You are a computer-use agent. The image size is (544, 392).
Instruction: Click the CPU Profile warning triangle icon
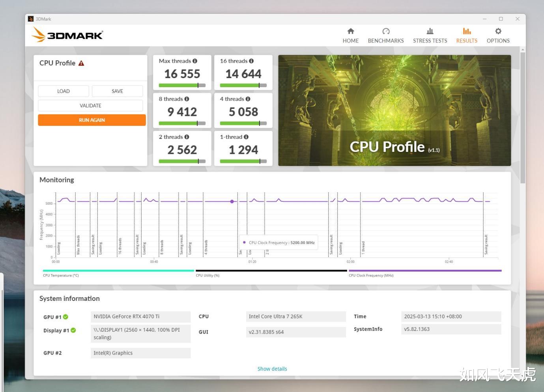[x=81, y=63]
